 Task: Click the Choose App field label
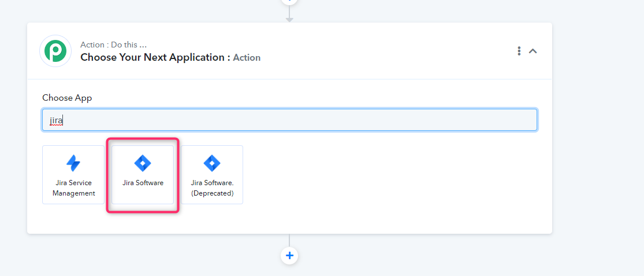click(68, 98)
